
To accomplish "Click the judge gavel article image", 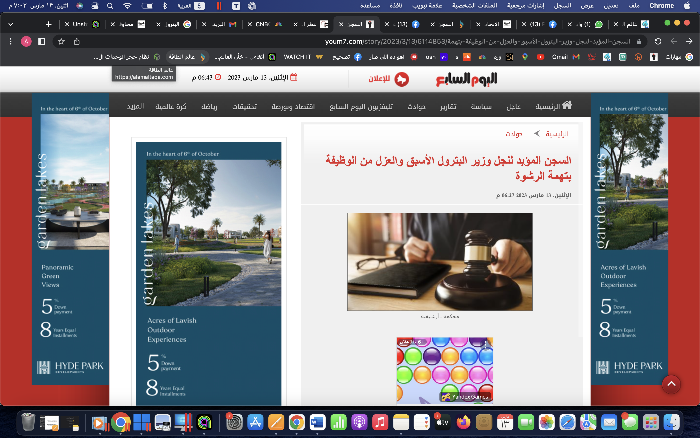I will [440, 262].
